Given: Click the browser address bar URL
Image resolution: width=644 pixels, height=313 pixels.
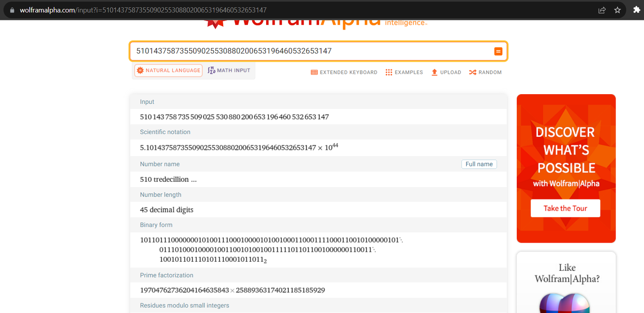Looking at the screenshot, I should 143,10.
